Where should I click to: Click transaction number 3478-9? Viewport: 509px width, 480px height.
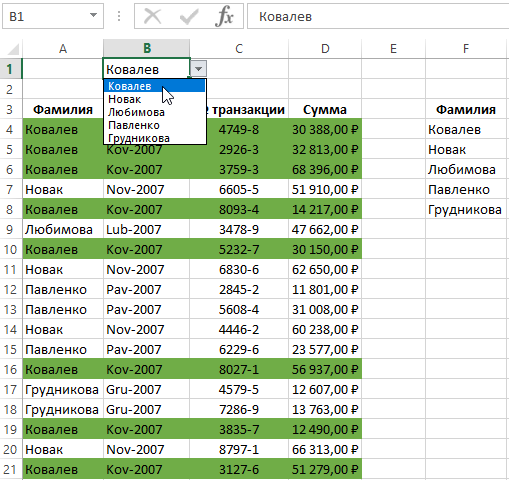click(x=239, y=229)
